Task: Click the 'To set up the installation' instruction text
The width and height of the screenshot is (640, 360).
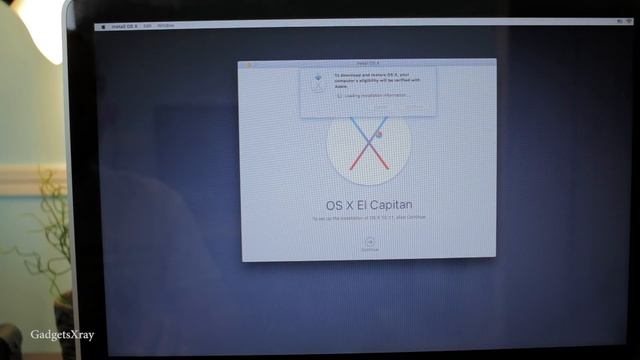Action: 369,218
